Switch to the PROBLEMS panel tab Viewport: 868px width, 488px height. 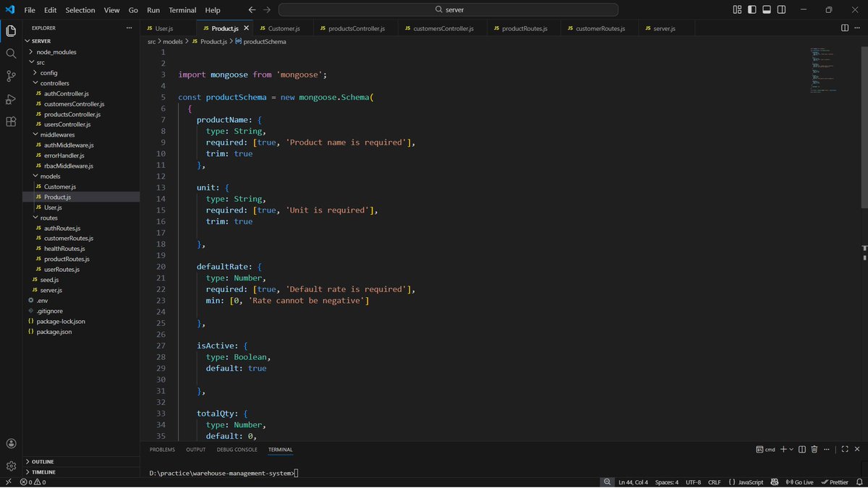[162, 450]
